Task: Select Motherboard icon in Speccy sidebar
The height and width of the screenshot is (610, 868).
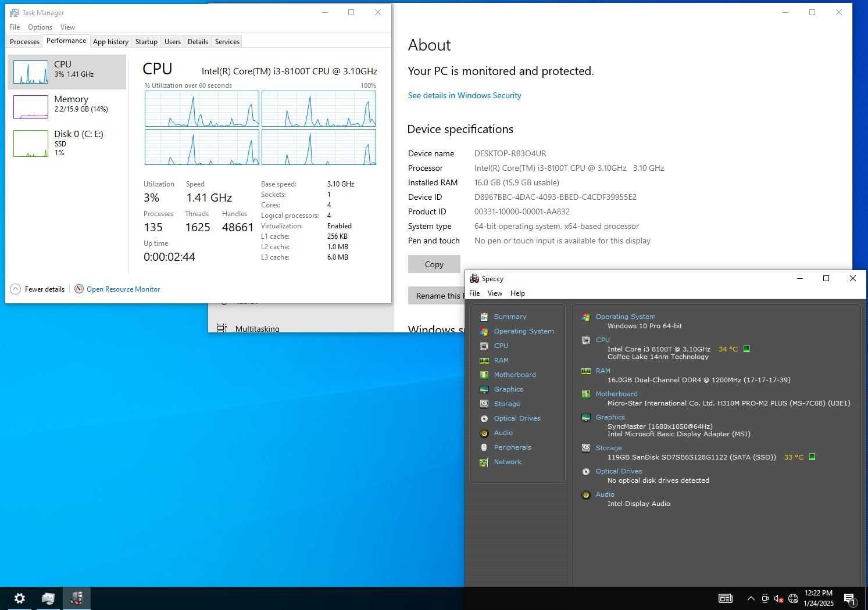Action: [x=484, y=375]
